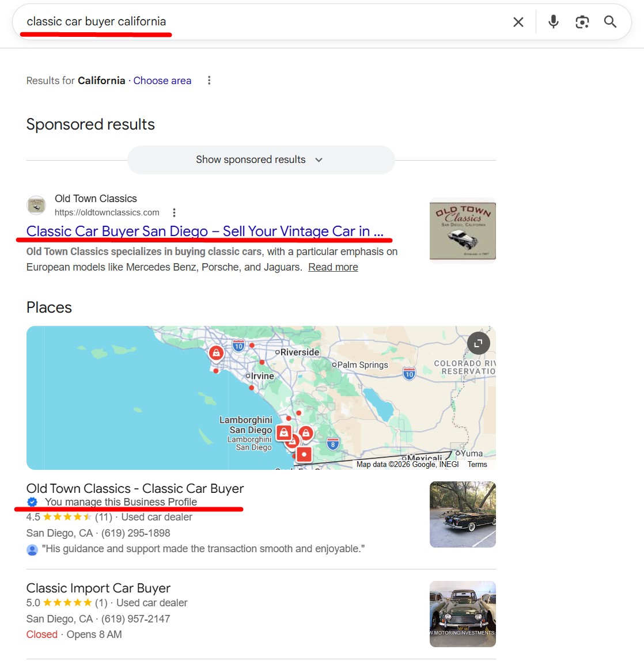
Task: Click the Terms link on the map
Action: tap(477, 464)
